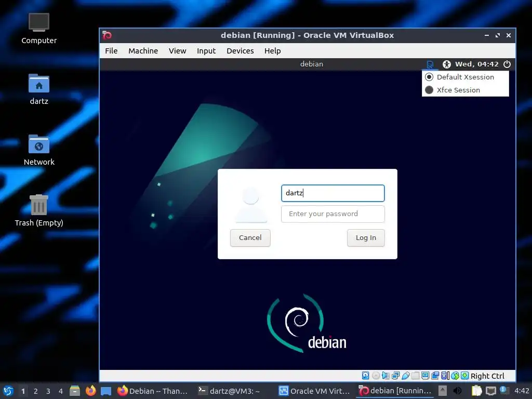Click the shared folders status icon
Screen dimensions: 532x399
point(415,376)
